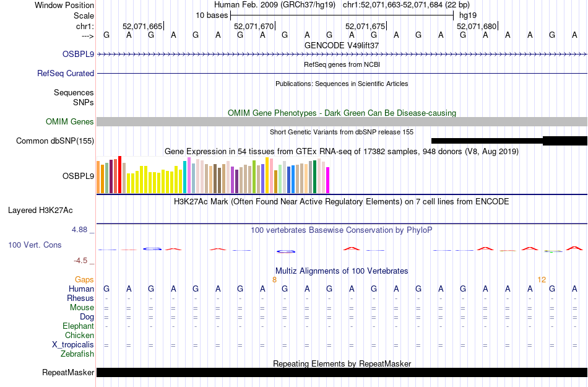
Task: Click the dark green GTEx expression bar
Action: coord(315,177)
